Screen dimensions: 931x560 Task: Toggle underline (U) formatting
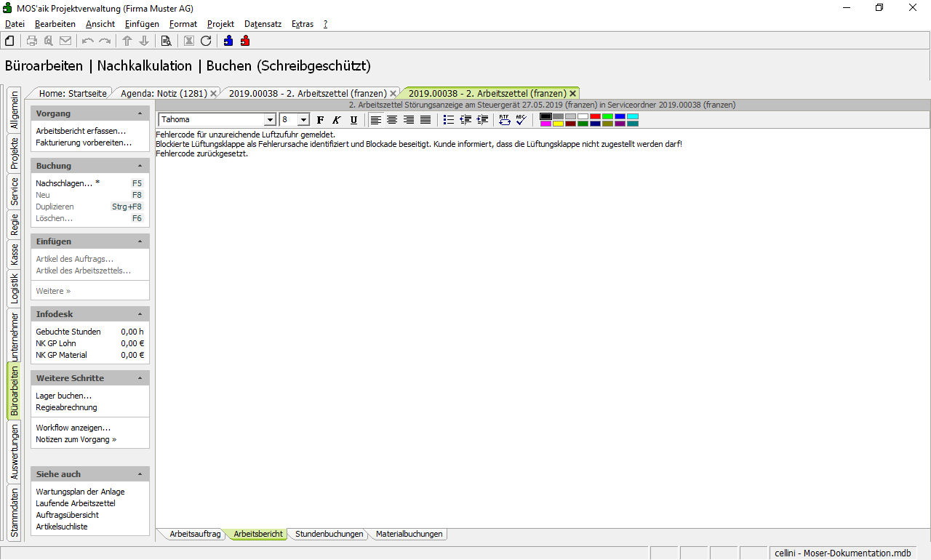[353, 120]
